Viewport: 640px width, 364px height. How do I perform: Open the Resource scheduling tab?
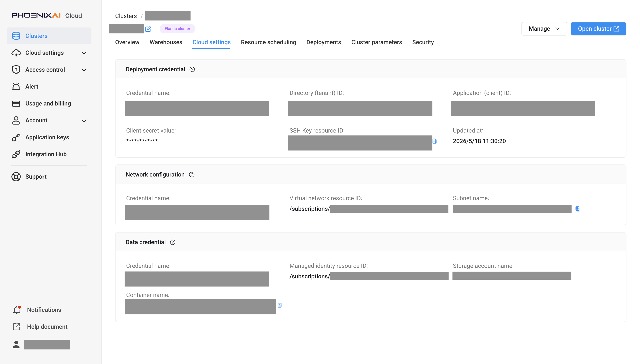[x=268, y=42]
